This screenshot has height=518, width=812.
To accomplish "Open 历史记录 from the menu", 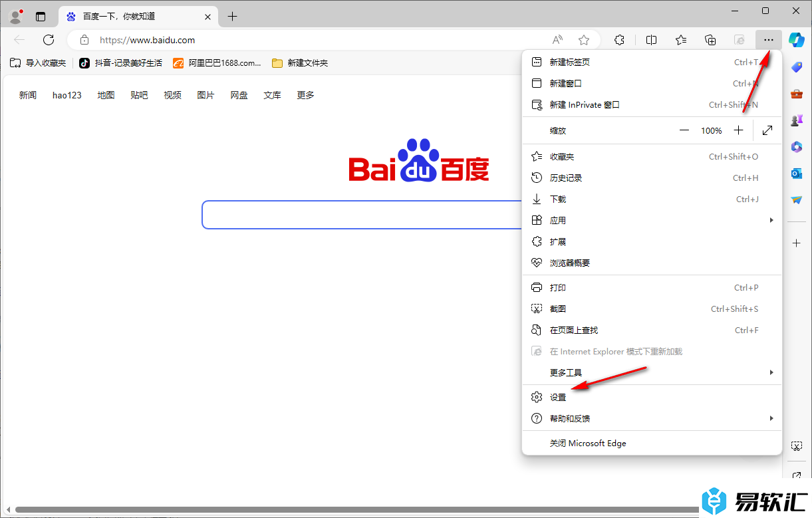I will 652,178.
